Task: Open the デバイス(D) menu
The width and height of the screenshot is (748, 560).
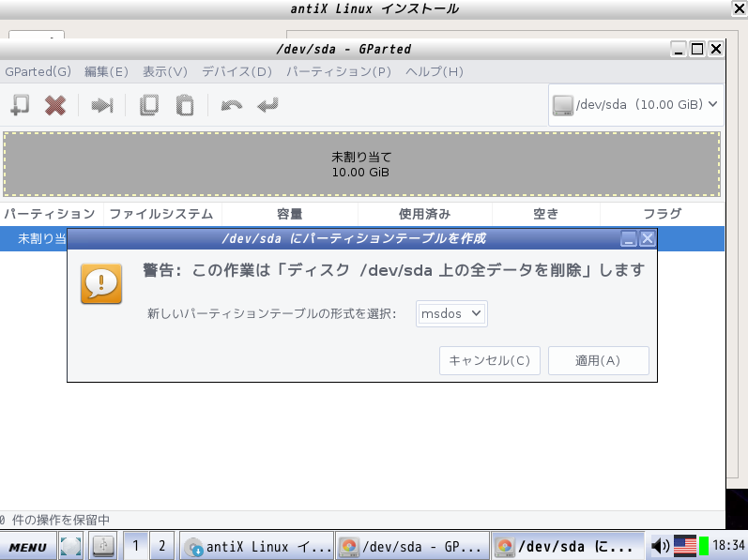Action: click(x=237, y=72)
